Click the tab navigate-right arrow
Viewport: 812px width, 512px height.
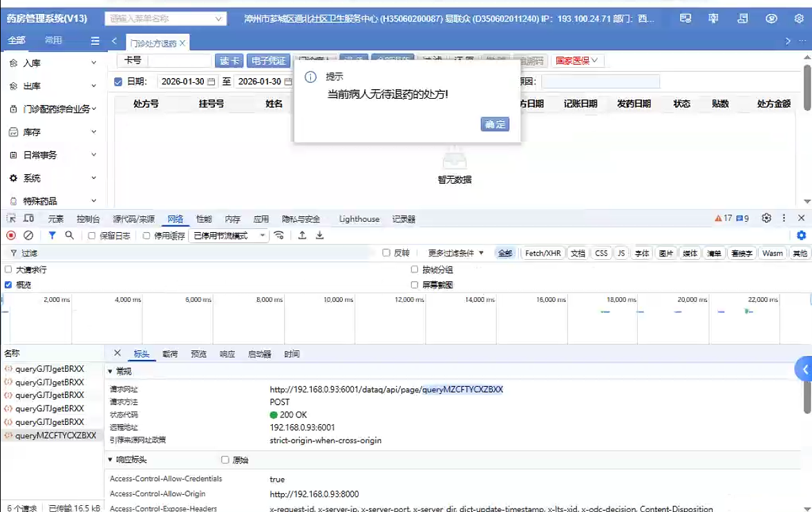(x=788, y=41)
